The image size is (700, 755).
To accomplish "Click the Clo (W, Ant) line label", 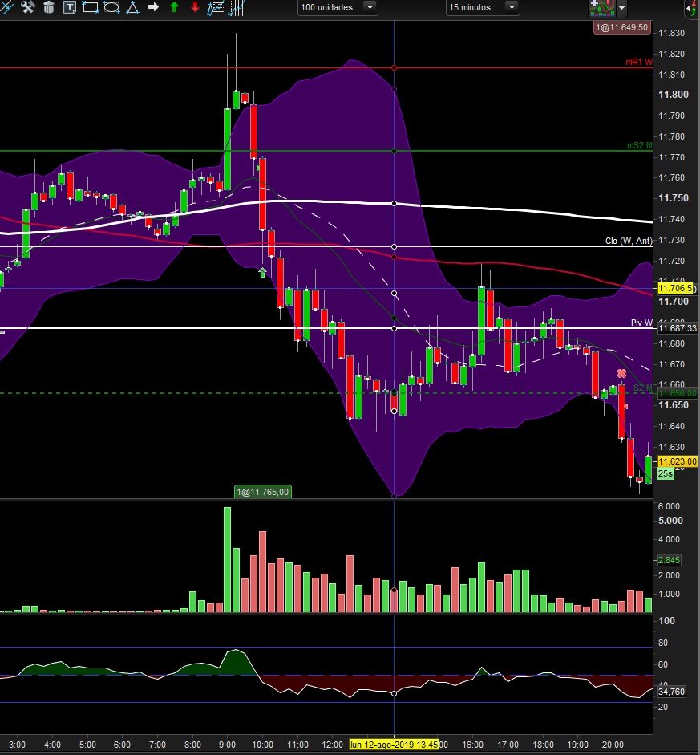I will click(629, 241).
